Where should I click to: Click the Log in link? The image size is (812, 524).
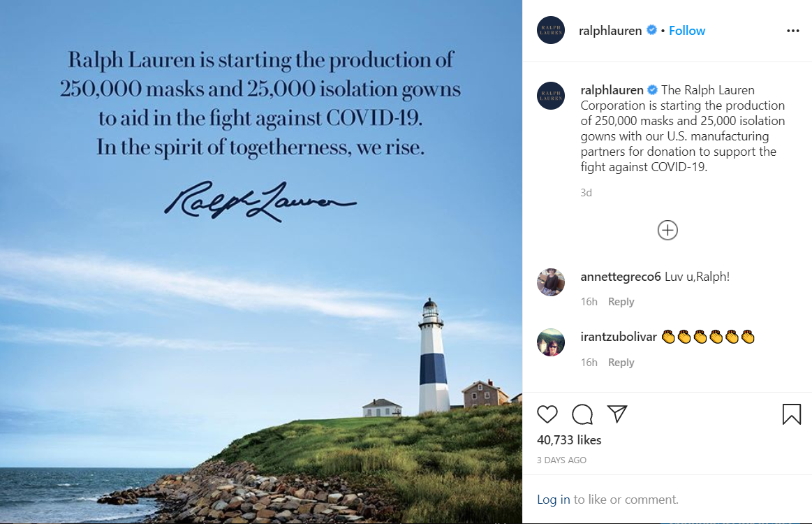[x=554, y=500]
